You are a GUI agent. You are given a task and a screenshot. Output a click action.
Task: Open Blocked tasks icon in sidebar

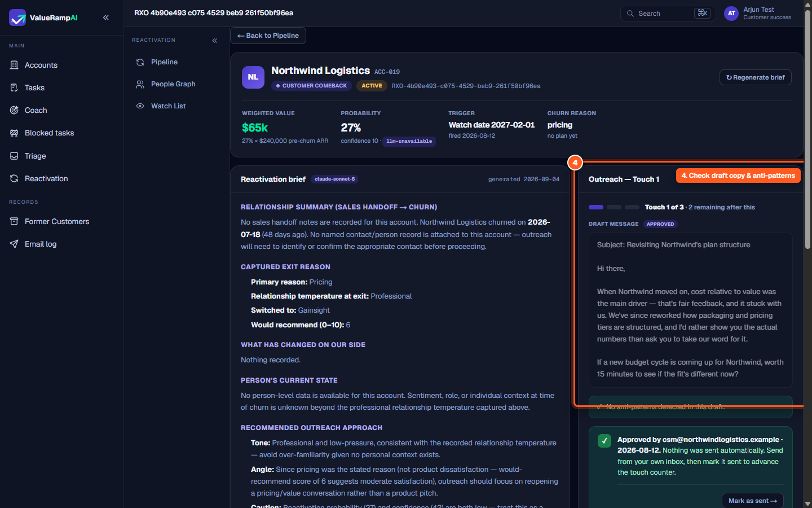pos(14,133)
